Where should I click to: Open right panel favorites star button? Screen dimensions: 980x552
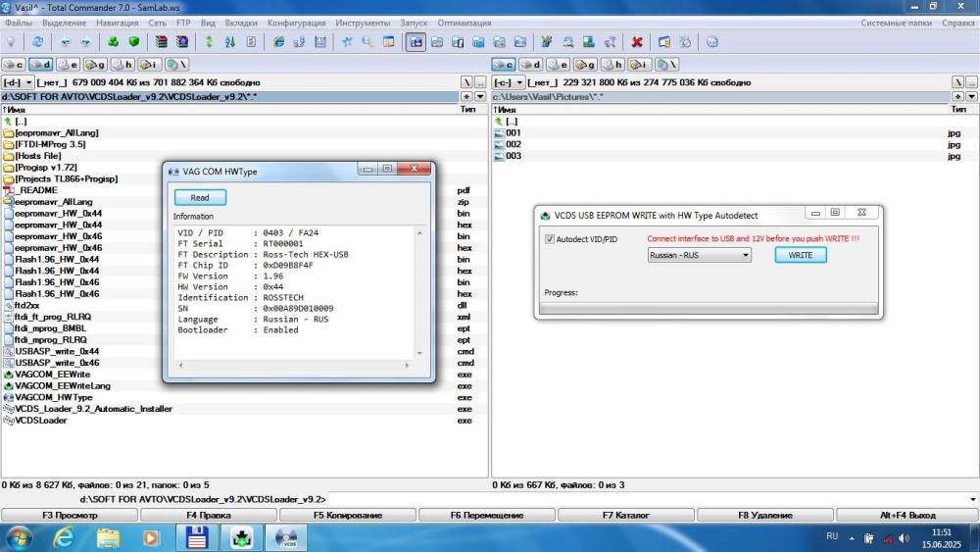(957, 97)
